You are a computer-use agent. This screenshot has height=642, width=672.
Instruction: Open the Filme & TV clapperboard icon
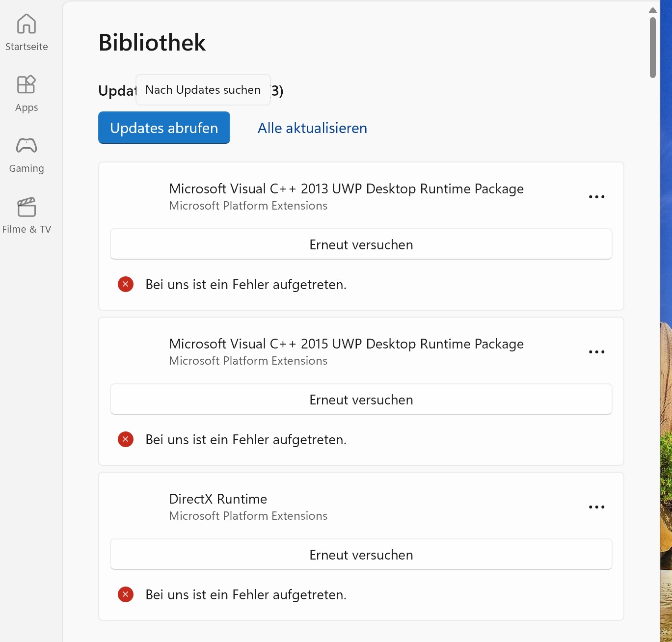[x=27, y=207]
